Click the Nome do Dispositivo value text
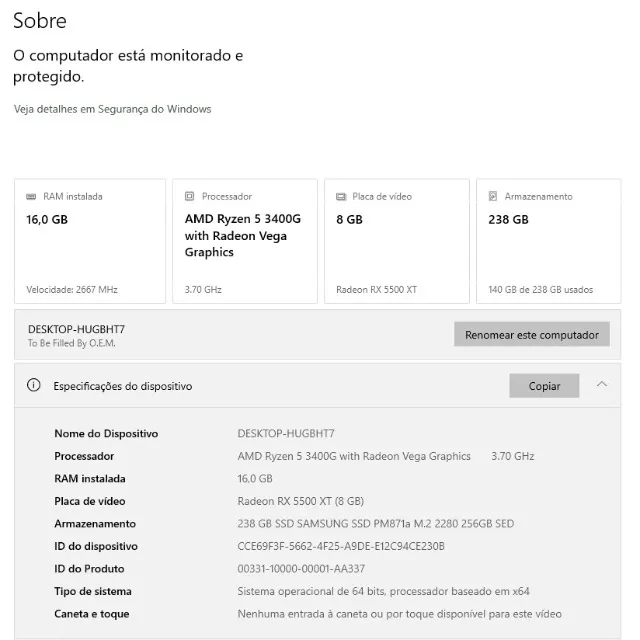The width and height of the screenshot is (640, 640). [286, 433]
